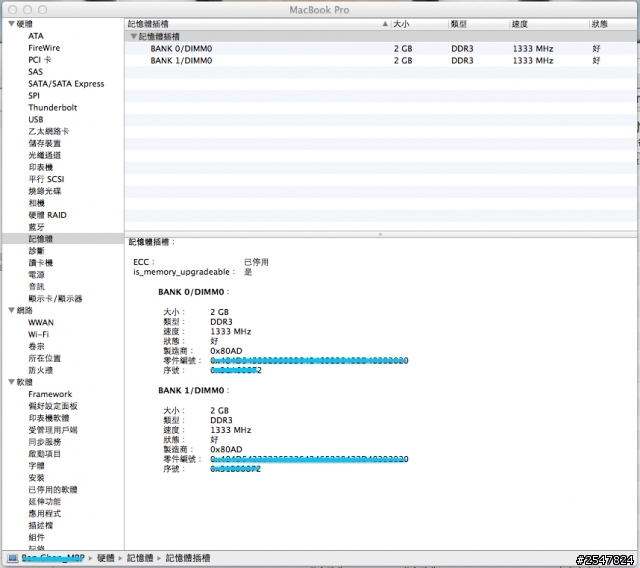640x568 pixels.
Task: Collapse the 硬體 section in the sidebar
Action: pyautogui.click(x=11, y=24)
